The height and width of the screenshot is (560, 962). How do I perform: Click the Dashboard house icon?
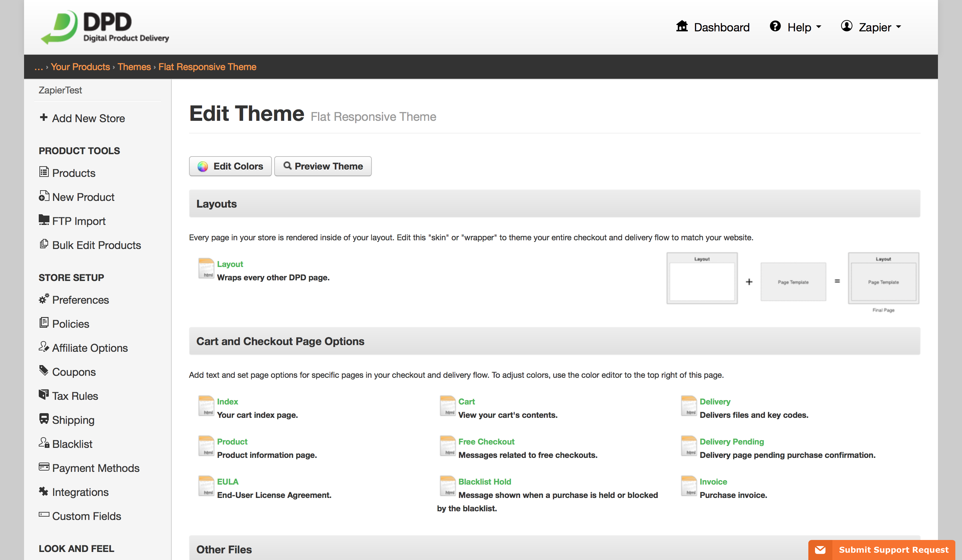(x=682, y=26)
